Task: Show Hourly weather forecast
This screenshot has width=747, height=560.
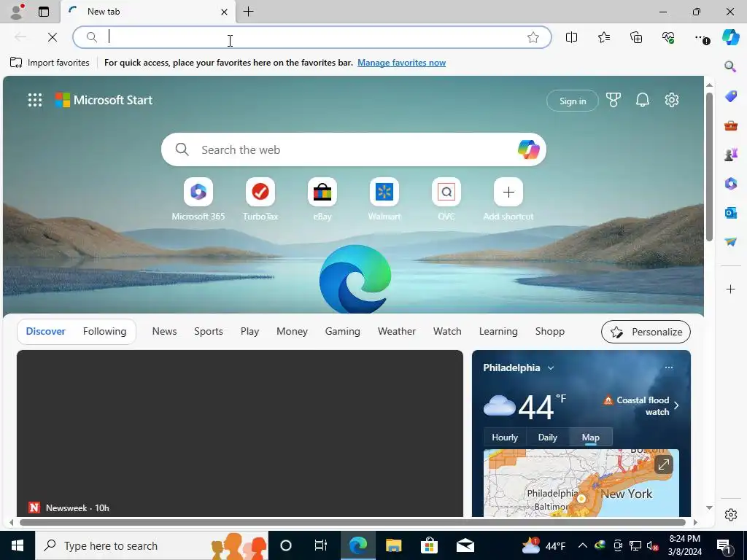Action: pos(505,437)
